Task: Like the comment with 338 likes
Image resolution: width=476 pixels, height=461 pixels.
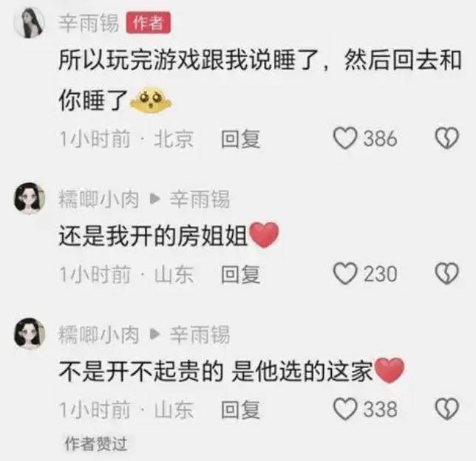Action: tap(345, 409)
